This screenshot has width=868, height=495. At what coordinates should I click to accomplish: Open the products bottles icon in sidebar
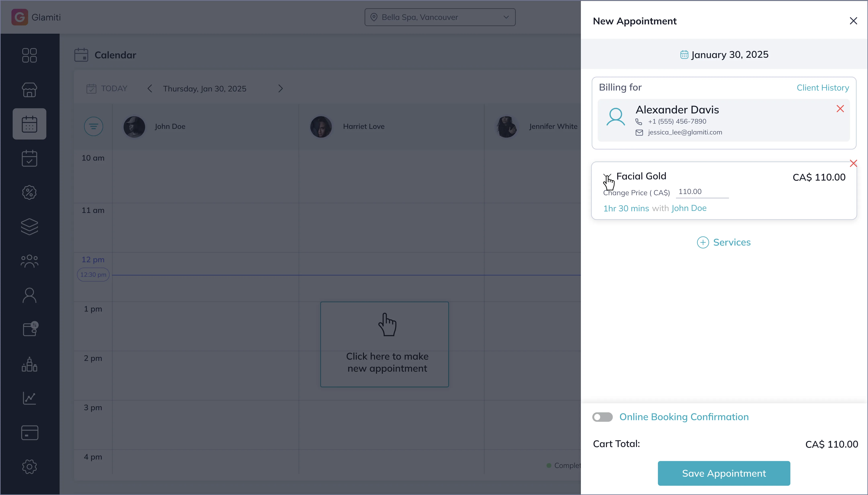pyautogui.click(x=29, y=364)
